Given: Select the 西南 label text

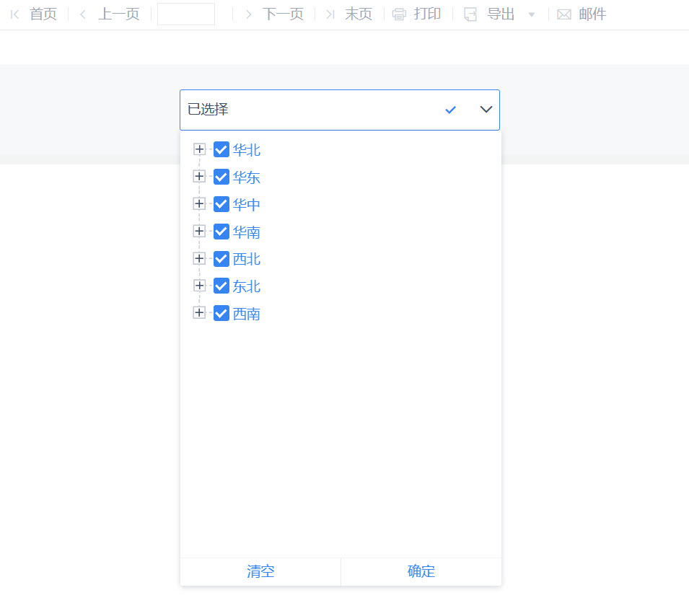Looking at the screenshot, I should (247, 313).
